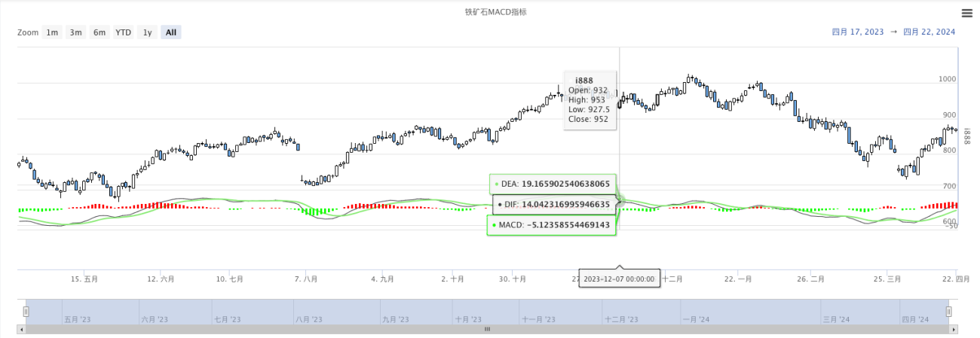
Task: Click the 2023-12-07 crosshair date label
Action: 620,279
